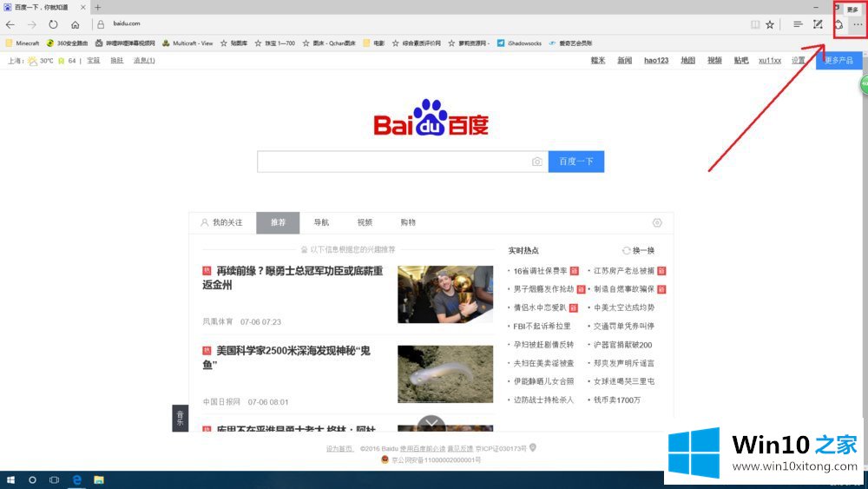Click the deep-sea ghost fish thumbnail
The height and width of the screenshot is (489, 868).
(x=445, y=373)
